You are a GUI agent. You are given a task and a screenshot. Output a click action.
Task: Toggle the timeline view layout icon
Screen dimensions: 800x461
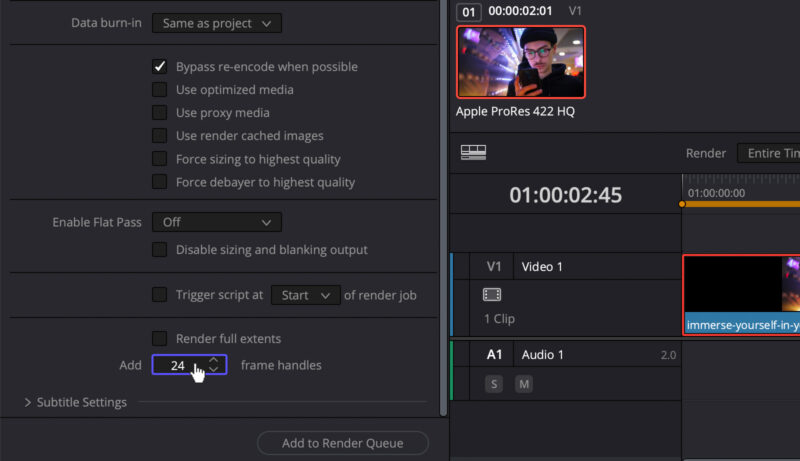click(x=473, y=152)
